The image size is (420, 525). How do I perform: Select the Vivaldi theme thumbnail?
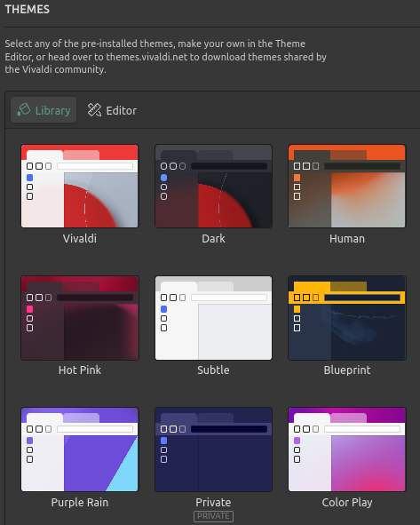click(80, 187)
